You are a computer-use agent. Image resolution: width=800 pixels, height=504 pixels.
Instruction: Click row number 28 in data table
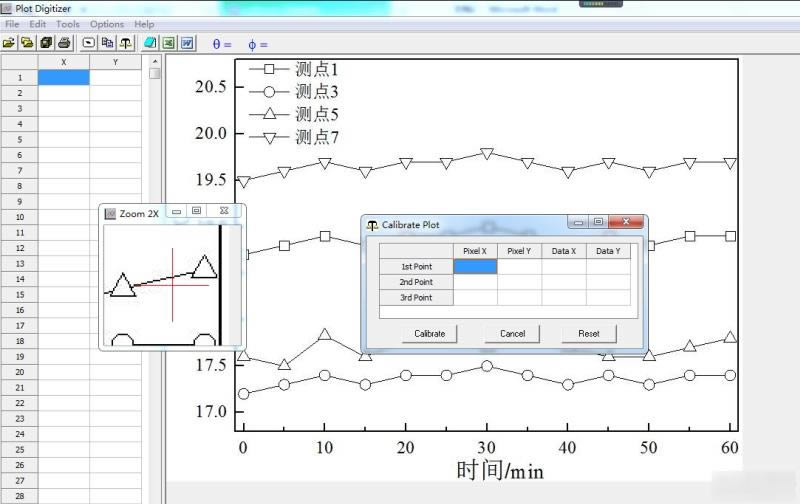coord(19,496)
